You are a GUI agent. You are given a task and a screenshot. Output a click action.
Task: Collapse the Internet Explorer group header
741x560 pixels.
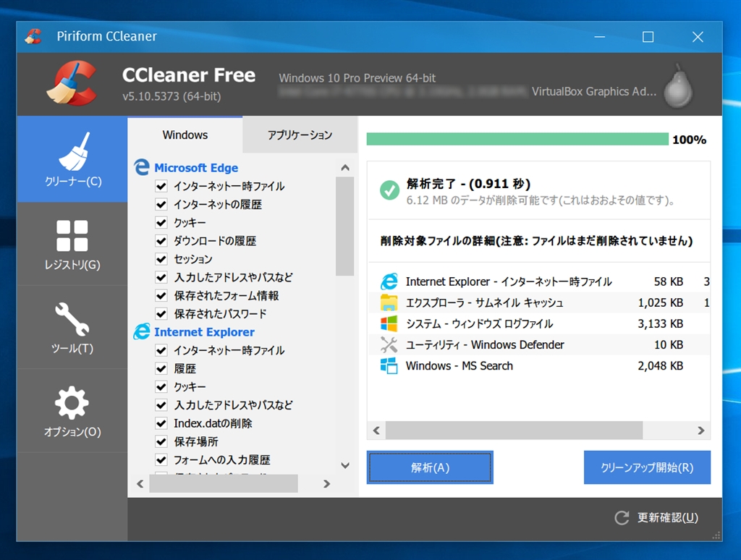[204, 332]
